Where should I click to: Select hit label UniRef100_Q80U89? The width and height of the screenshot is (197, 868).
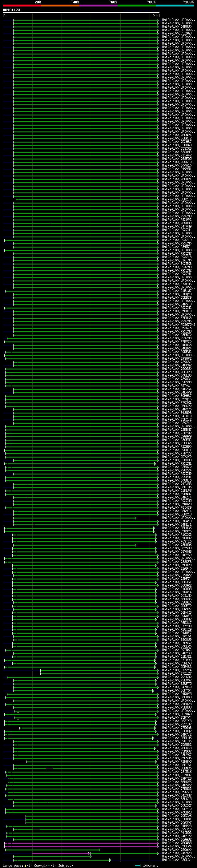[177, 223]
